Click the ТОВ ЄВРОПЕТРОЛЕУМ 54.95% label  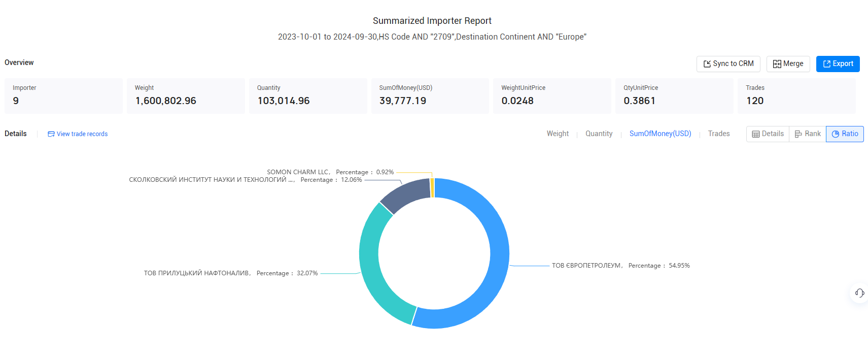(x=620, y=266)
